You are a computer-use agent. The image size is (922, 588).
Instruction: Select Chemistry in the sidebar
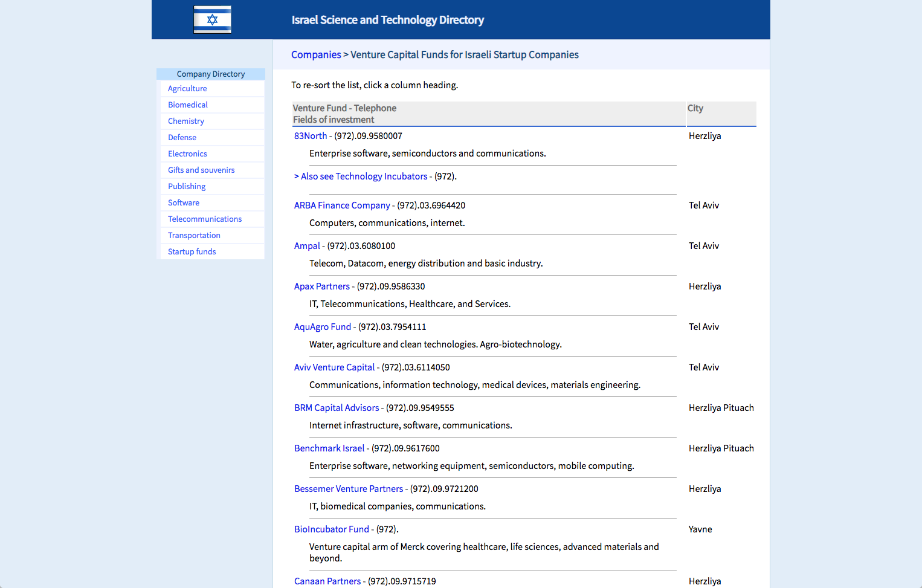186,121
